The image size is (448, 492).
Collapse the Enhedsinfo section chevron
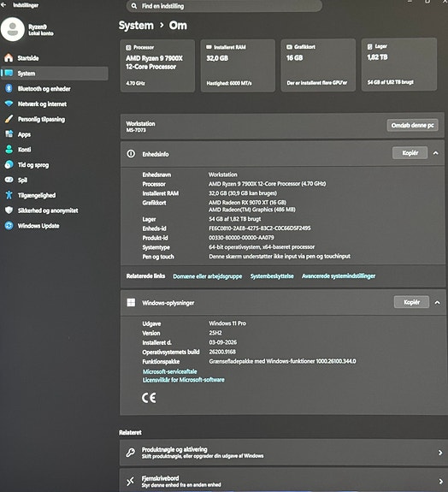click(435, 153)
